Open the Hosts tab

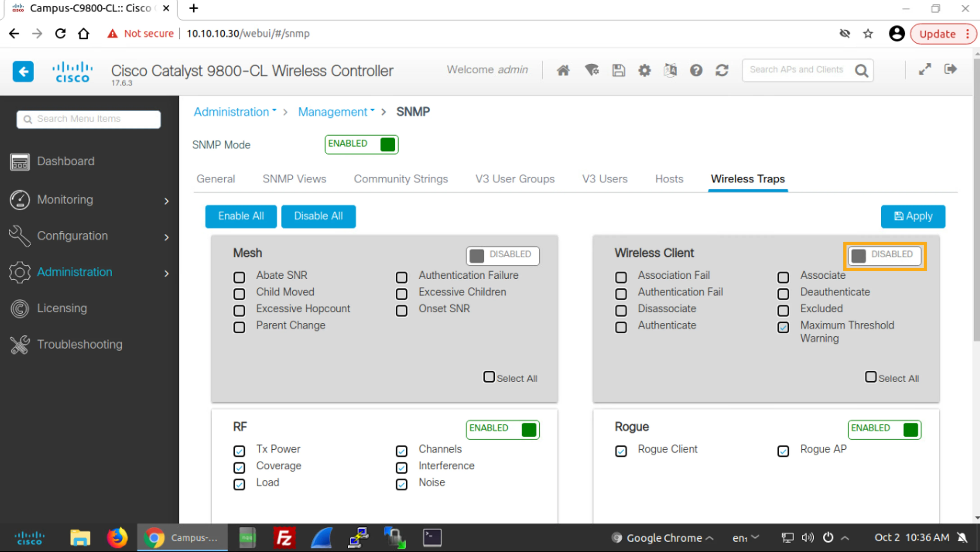coord(669,179)
